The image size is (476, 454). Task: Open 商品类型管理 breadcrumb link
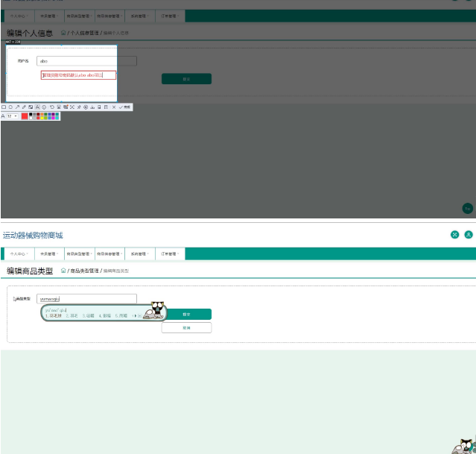click(x=85, y=271)
